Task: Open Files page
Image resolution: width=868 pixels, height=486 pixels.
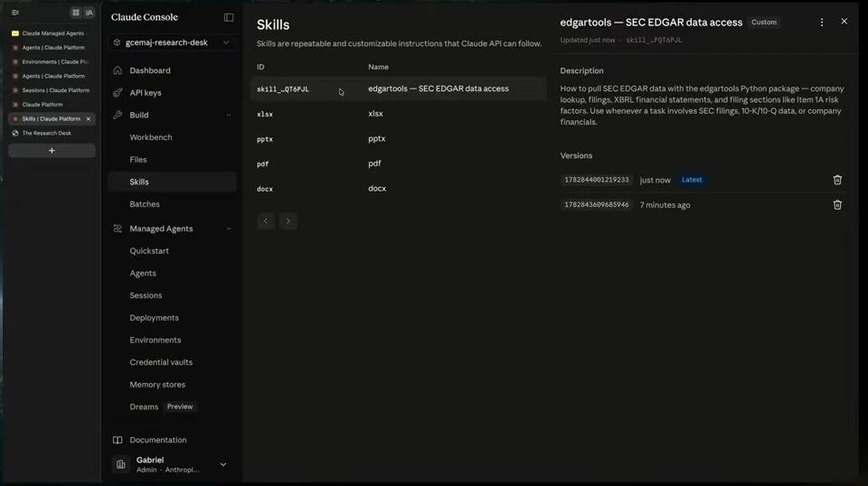Action: [x=138, y=159]
